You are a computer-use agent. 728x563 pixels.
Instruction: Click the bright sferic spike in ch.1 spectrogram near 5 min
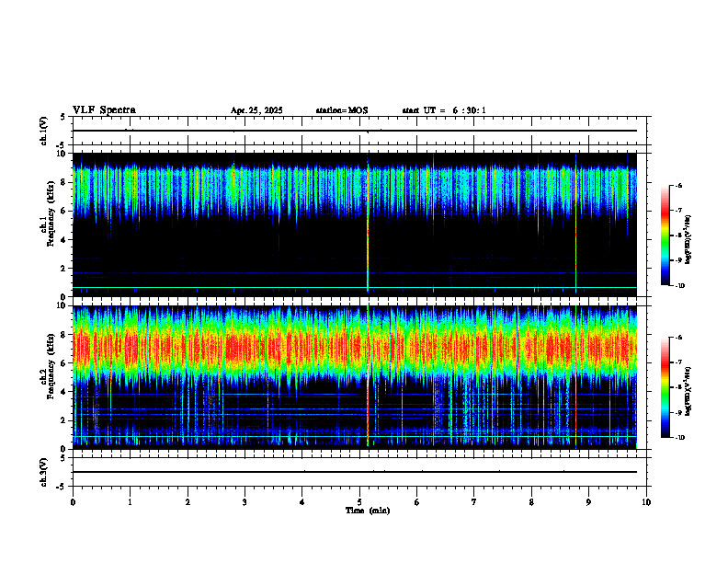click(368, 227)
